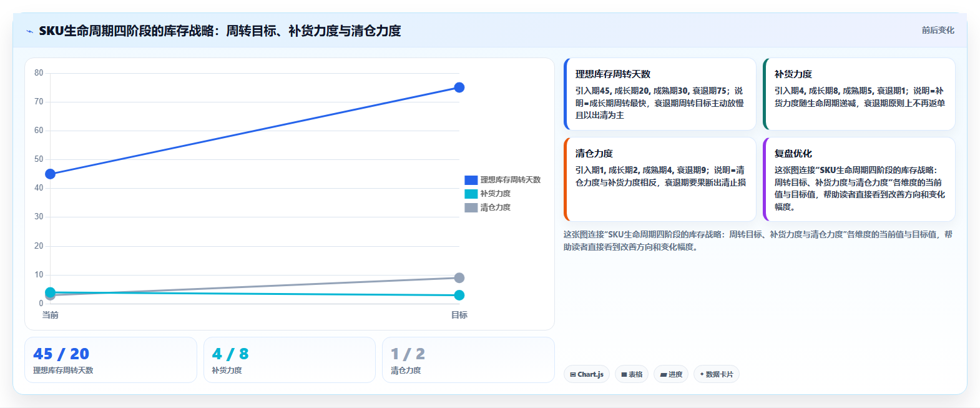Image resolution: width=980 pixels, height=408 pixels.
Task: Click the 理想库存周转天数 legend label in the chart
Action: point(510,180)
